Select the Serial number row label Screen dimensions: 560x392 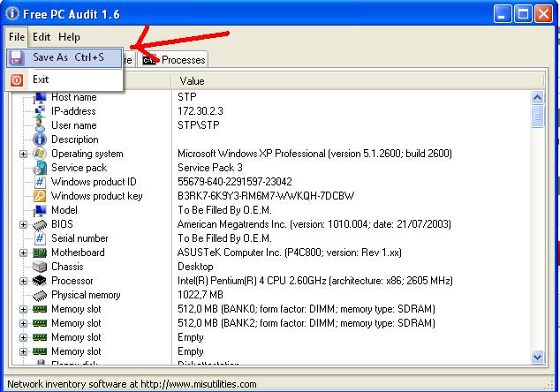[79, 238]
